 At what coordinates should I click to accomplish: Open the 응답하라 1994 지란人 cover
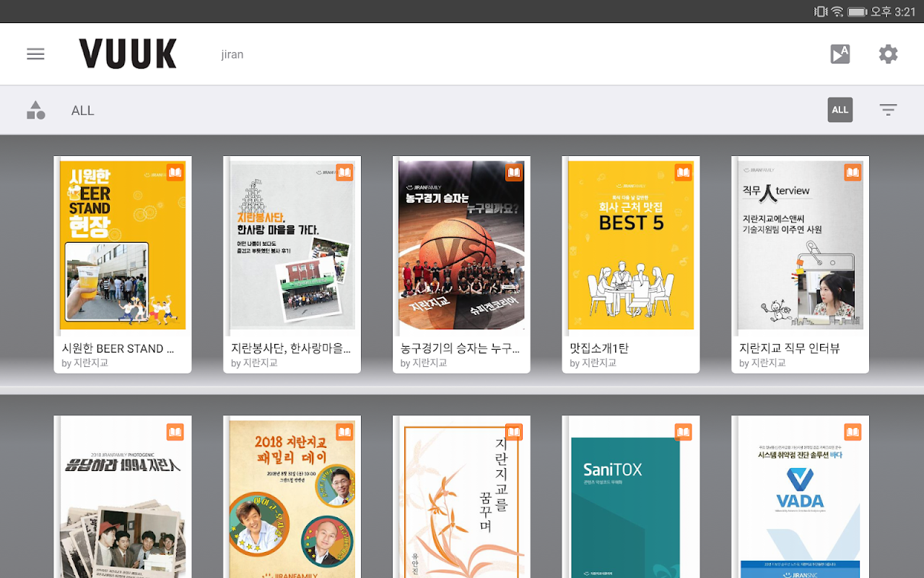(x=123, y=499)
